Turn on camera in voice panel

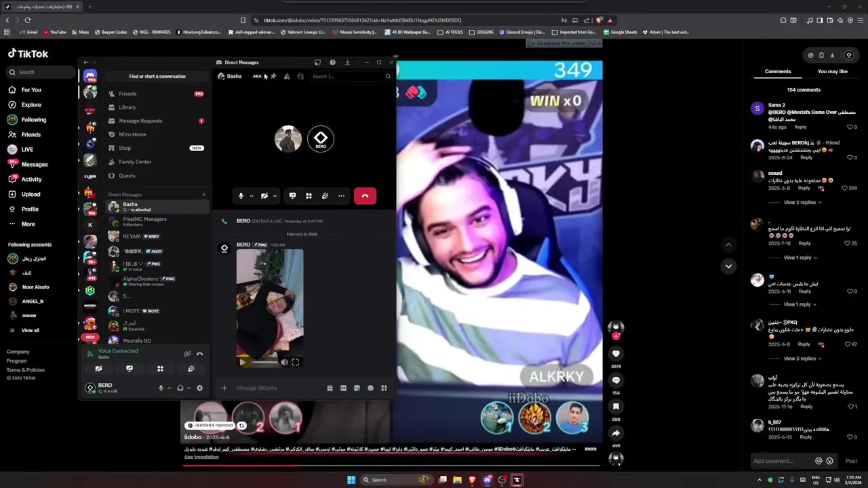tap(98, 369)
